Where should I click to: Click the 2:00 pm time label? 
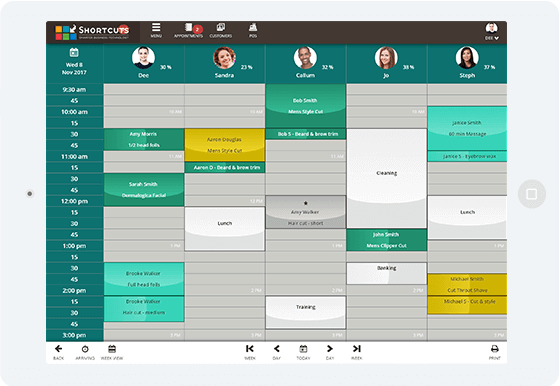coord(74,290)
